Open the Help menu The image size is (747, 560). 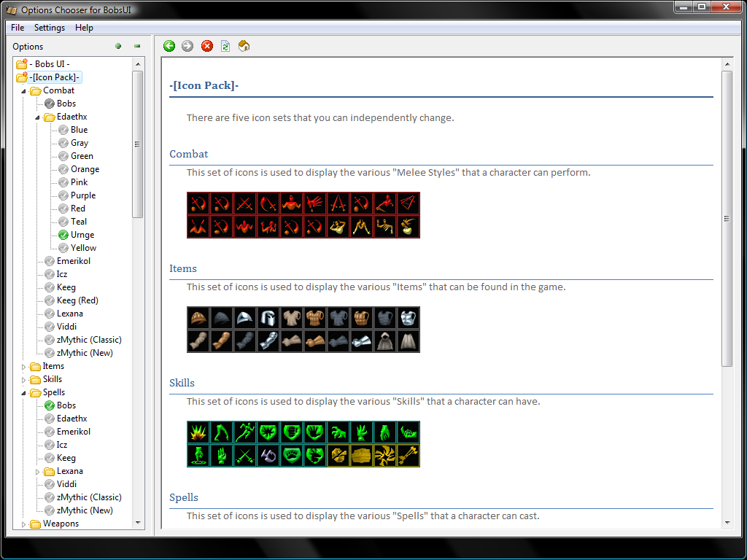pyautogui.click(x=84, y=28)
